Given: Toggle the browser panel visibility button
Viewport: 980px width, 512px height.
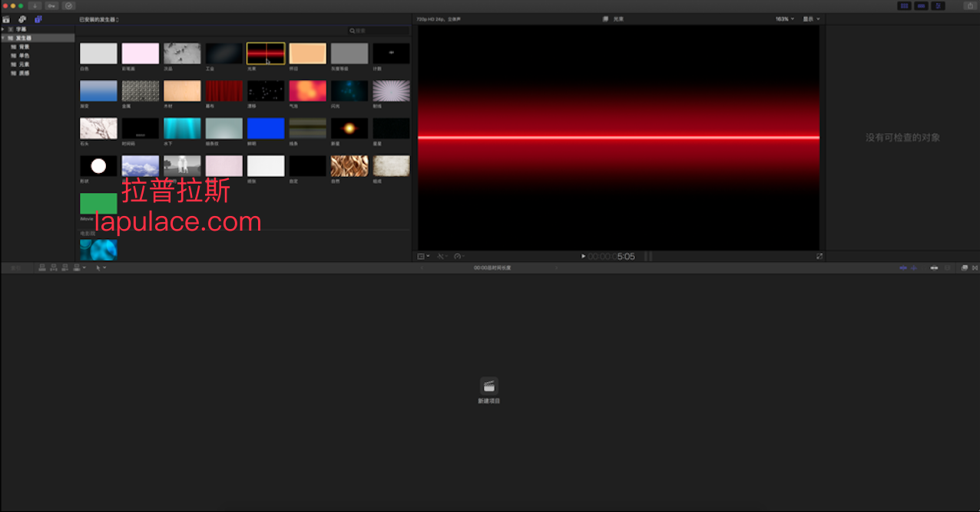Looking at the screenshot, I should point(904,5).
